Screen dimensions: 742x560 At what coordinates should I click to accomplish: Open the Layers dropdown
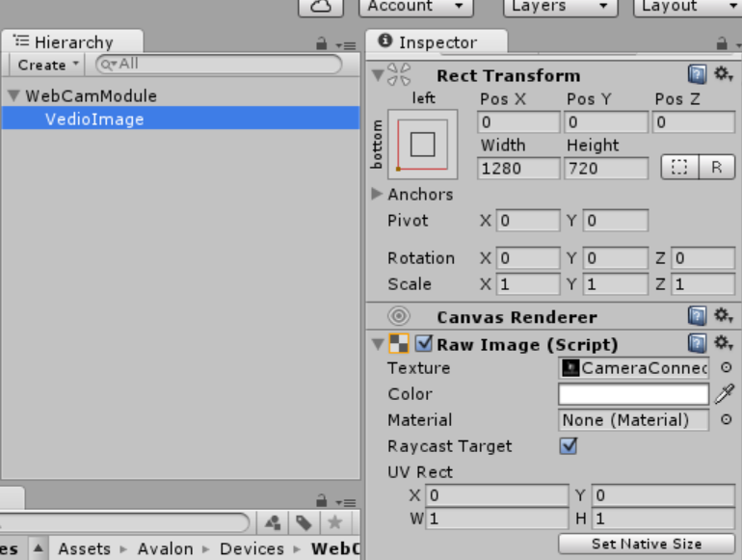click(x=560, y=7)
